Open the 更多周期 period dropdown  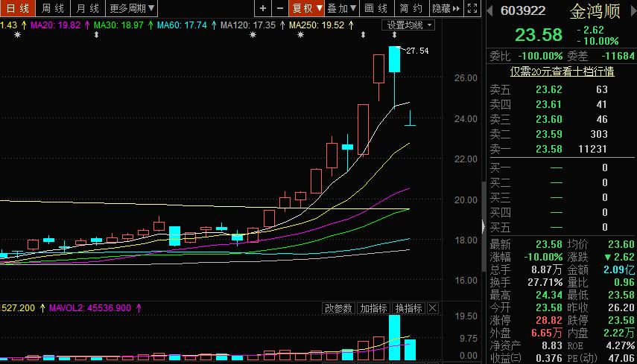click(132, 8)
